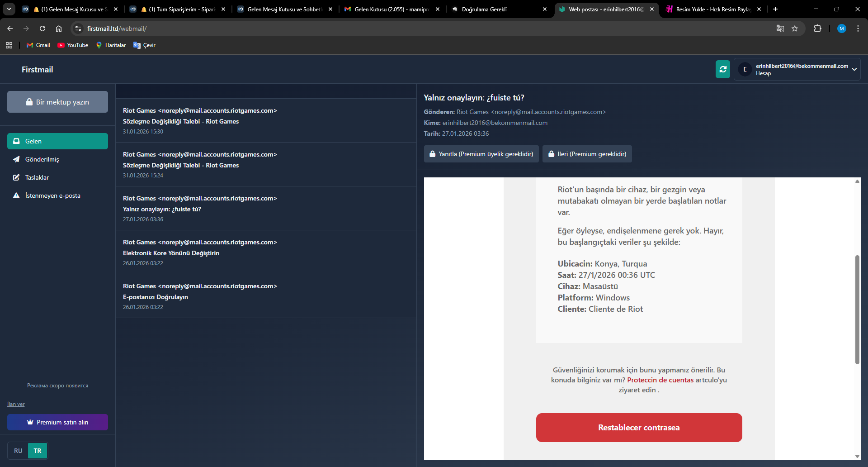Click the inbox icon beside Gelen
868x467 pixels.
(x=16, y=141)
